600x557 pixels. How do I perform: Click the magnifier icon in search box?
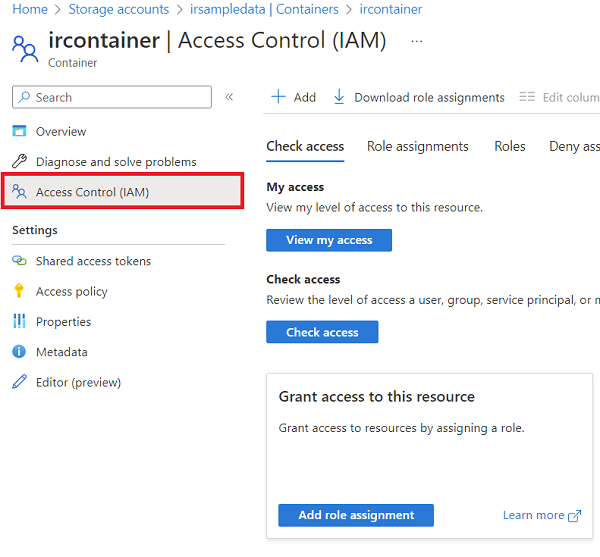pyautogui.click(x=24, y=97)
